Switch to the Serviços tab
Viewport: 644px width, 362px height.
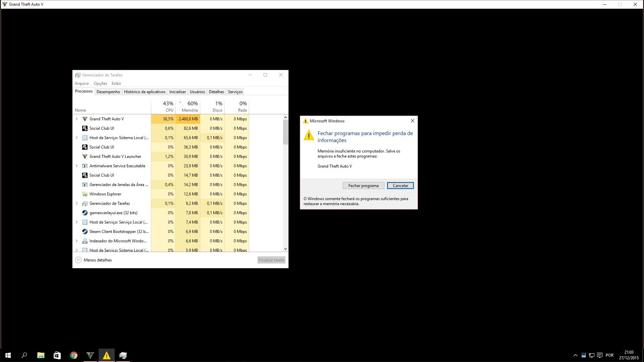pos(235,92)
